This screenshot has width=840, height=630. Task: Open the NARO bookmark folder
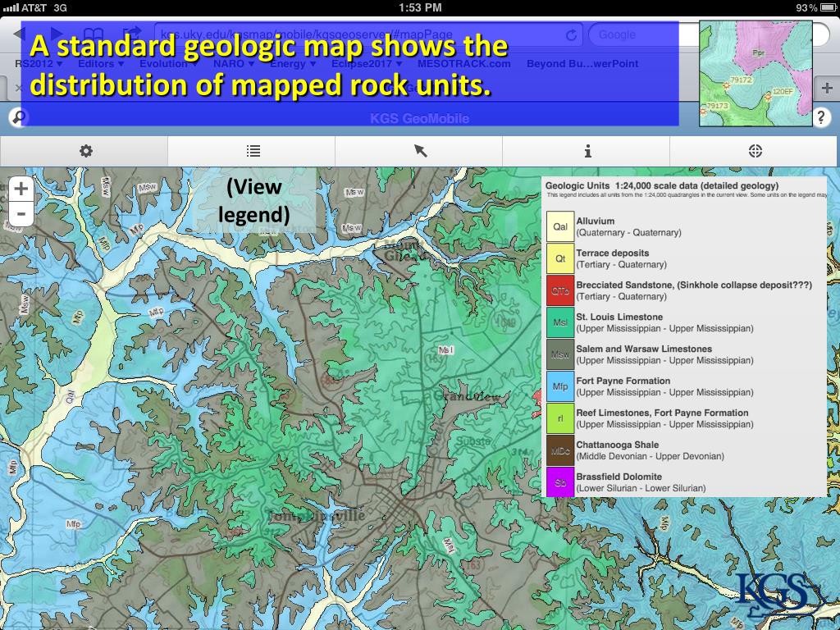tap(234, 64)
